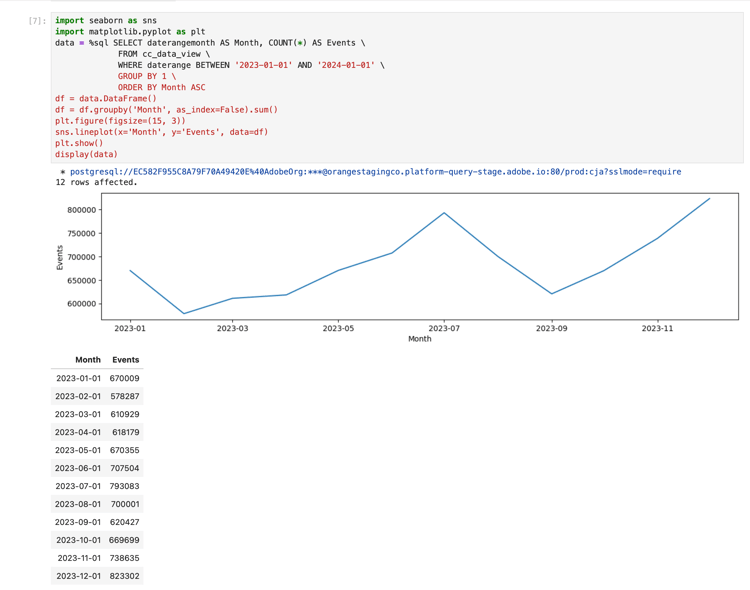
Task: Click the 'ORDER BY Month ASC' line
Action: [161, 87]
